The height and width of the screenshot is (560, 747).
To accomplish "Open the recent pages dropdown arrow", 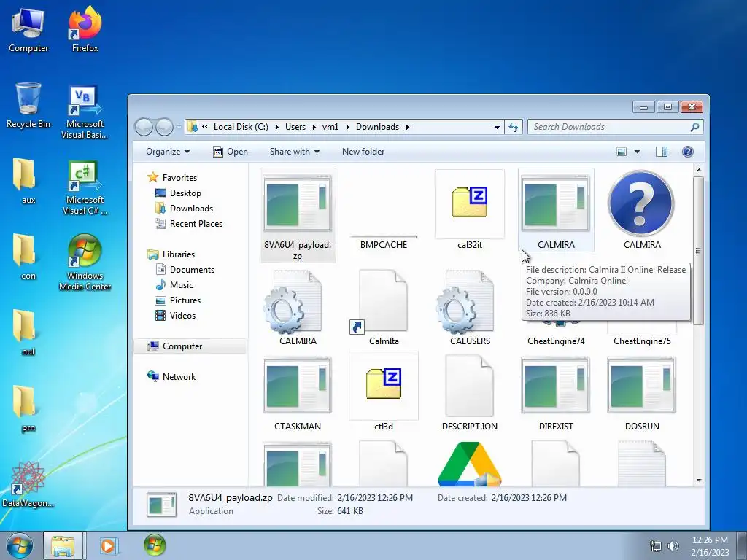I will [179, 127].
